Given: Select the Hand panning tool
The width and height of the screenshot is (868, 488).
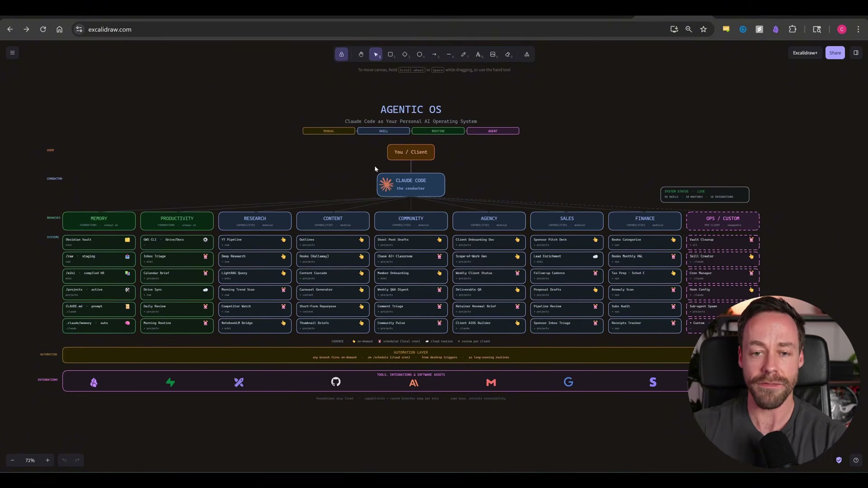Looking at the screenshot, I should point(361,54).
